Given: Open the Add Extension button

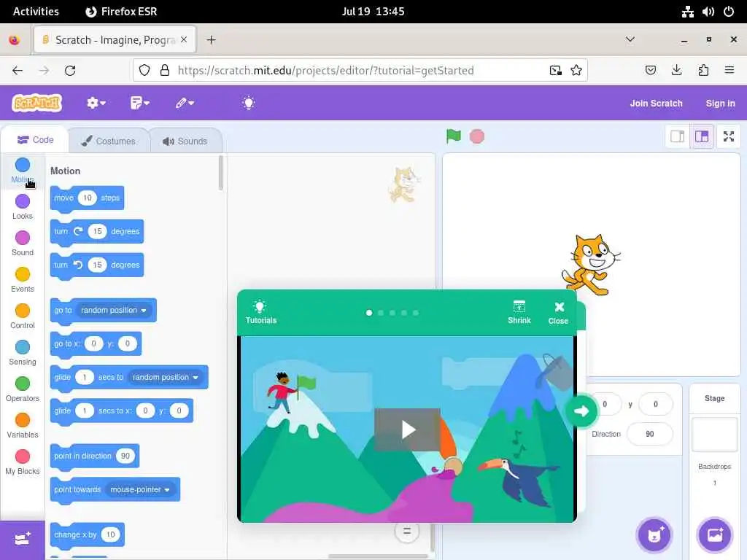Looking at the screenshot, I should point(23,540).
